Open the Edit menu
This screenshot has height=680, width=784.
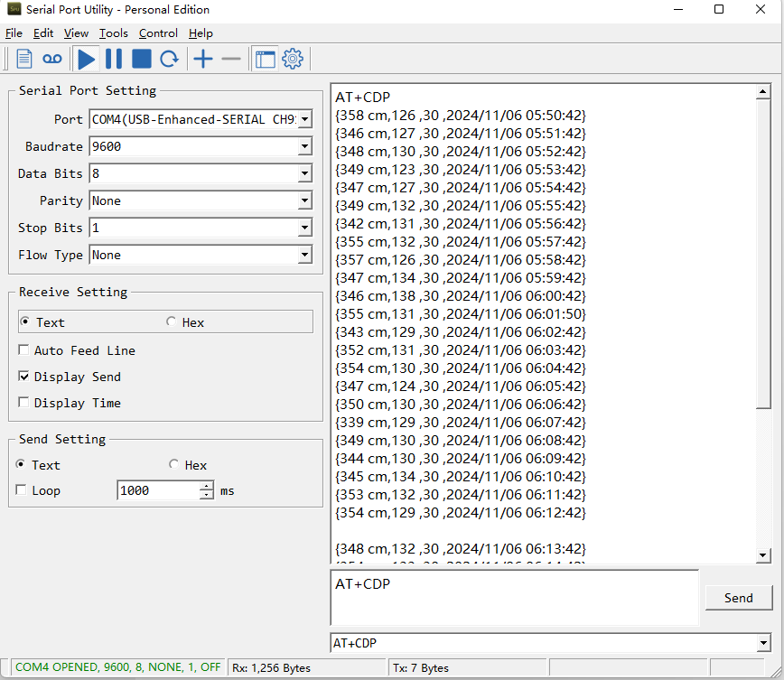pyautogui.click(x=43, y=33)
